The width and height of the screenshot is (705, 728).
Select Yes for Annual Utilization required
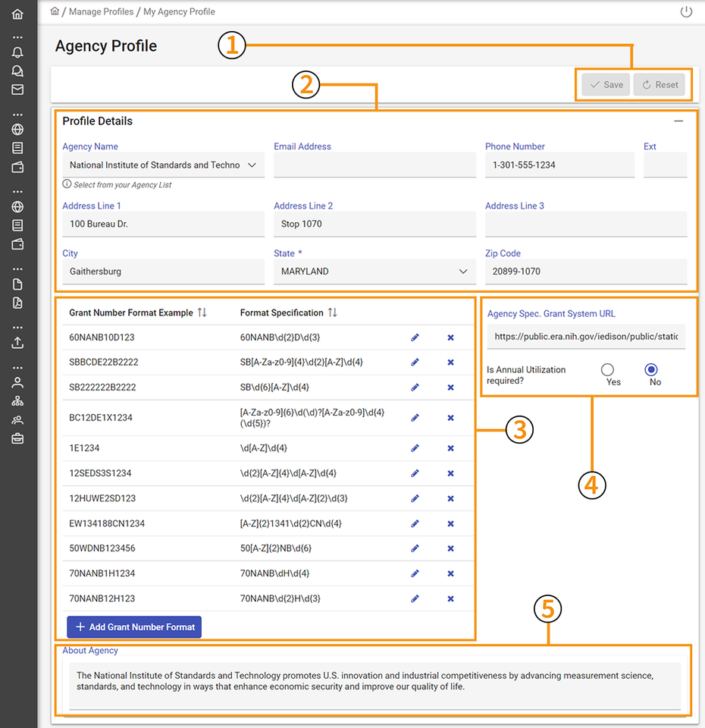tap(607, 370)
